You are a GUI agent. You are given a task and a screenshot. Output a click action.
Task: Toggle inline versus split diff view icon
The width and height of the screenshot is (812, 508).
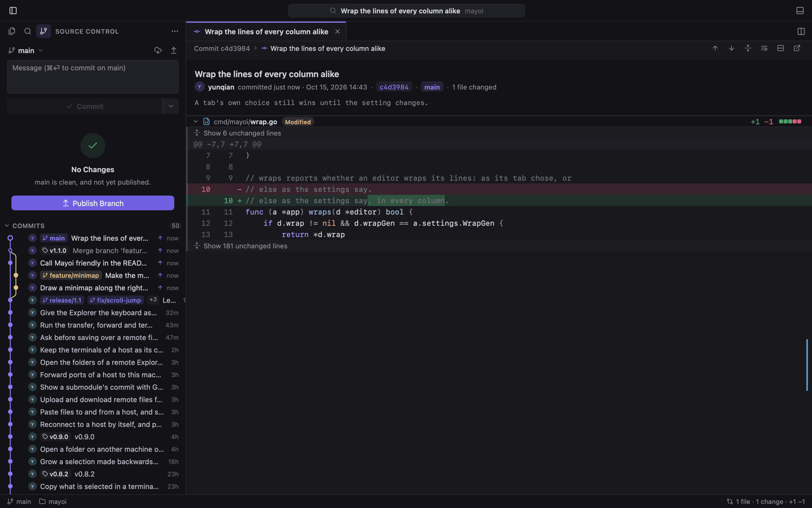coord(781,48)
